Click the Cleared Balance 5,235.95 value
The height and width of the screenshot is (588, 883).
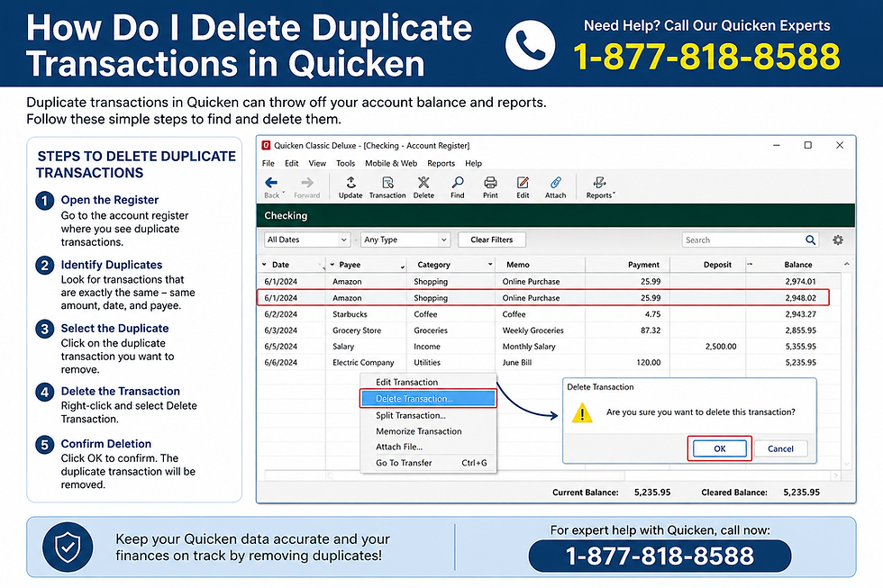click(x=801, y=493)
